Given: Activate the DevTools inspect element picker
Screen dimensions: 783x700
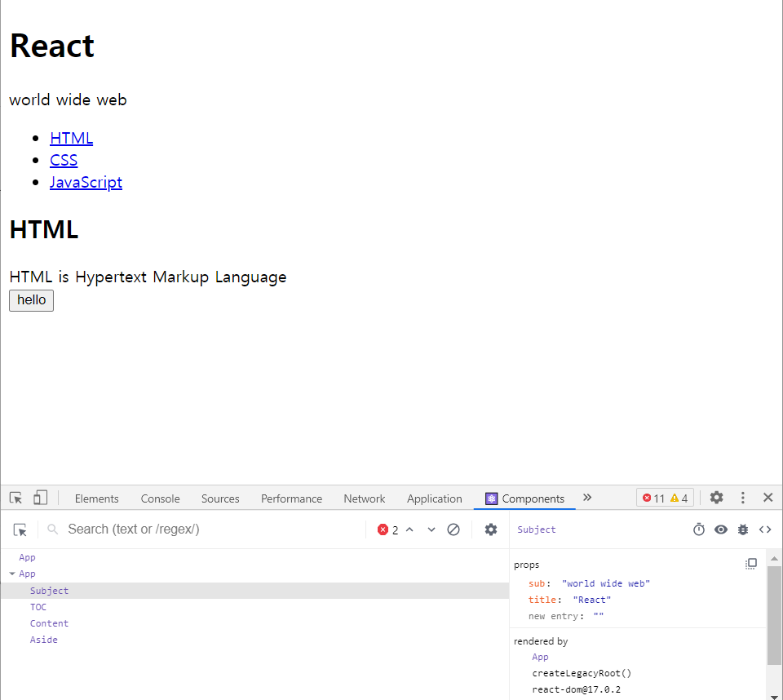Looking at the screenshot, I should (x=16, y=498).
